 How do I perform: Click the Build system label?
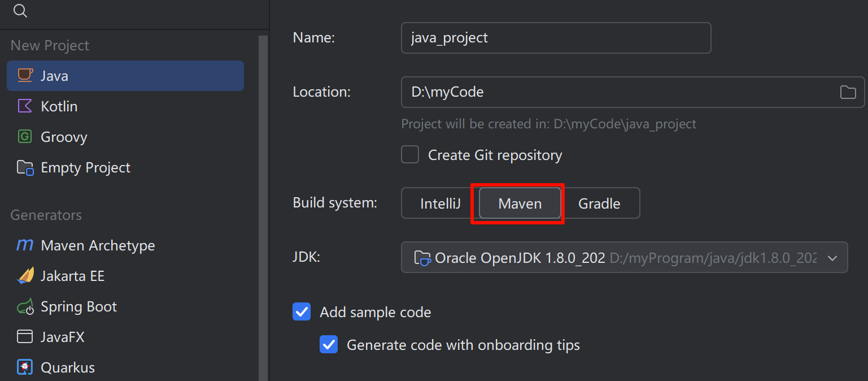(335, 202)
